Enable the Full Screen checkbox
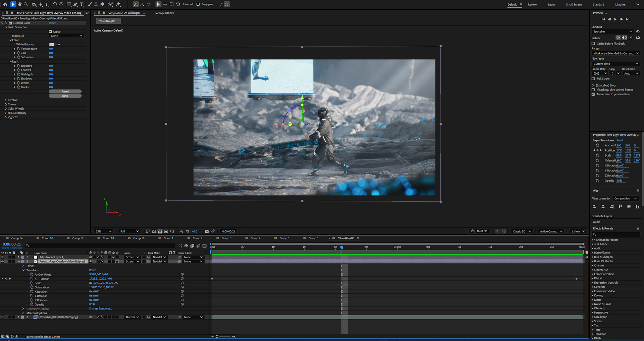The height and width of the screenshot is (341, 644). [x=593, y=78]
